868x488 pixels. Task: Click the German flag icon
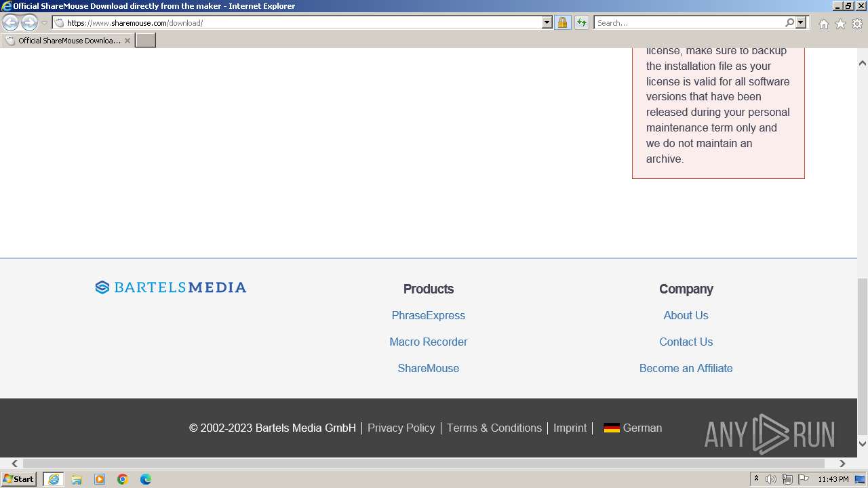[x=612, y=428]
